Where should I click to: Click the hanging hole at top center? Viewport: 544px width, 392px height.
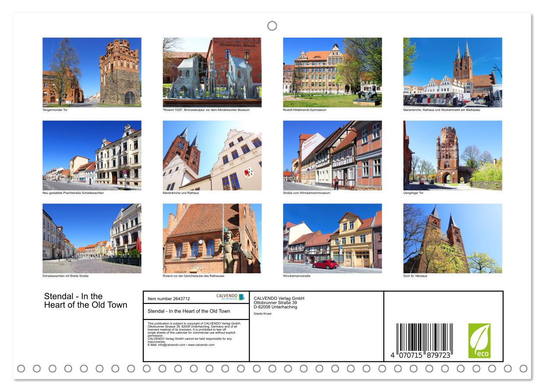(272, 26)
